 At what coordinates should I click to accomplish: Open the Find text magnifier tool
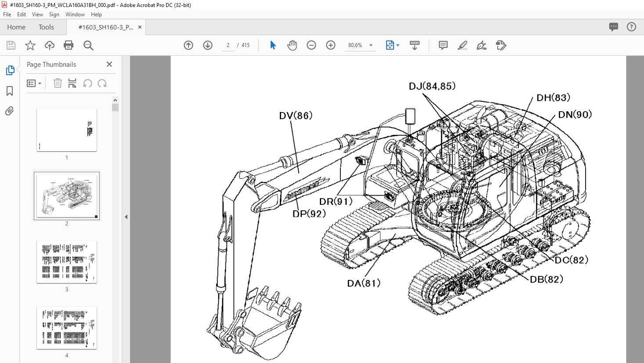[x=88, y=45]
